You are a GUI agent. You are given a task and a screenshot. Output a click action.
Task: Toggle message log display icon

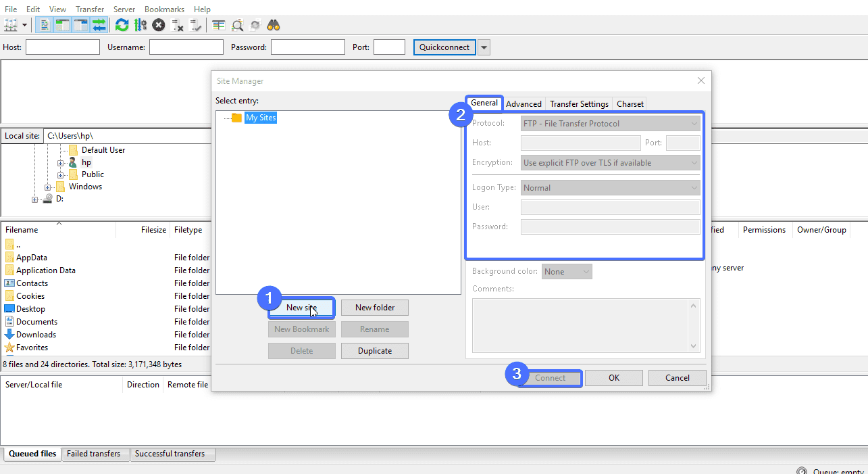point(45,25)
